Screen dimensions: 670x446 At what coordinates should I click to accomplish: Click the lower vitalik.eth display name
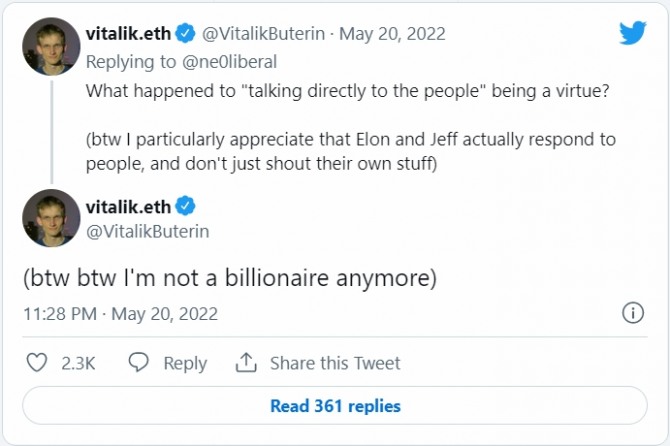point(127,207)
